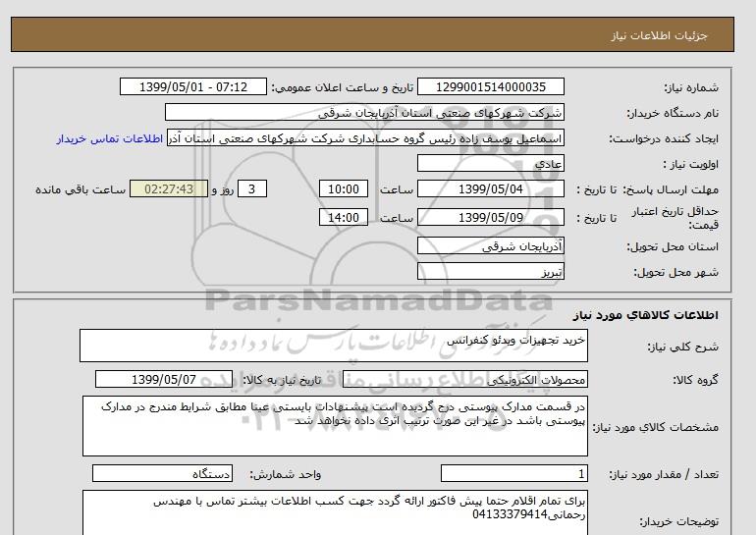Click the label شهر محل تحویل
This screenshot has height=535, width=756.
point(675,272)
